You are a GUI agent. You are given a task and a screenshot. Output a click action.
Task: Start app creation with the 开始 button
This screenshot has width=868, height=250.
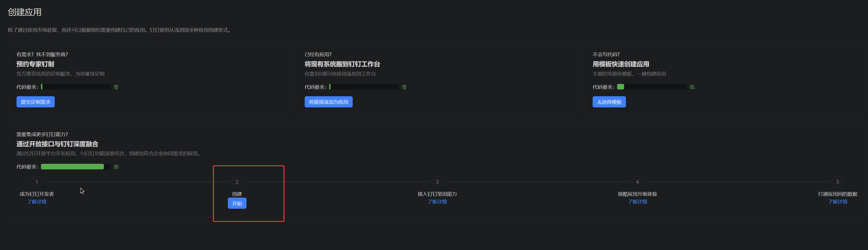pos(237,203)
